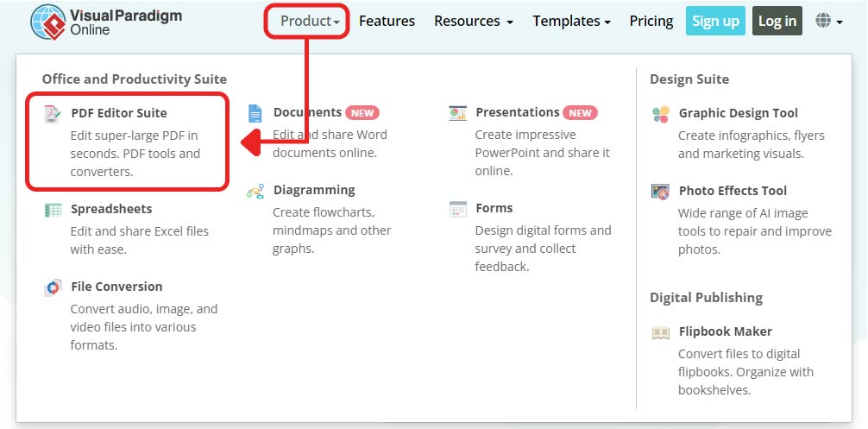
Task: Open the Pricing page
Action: coord(651,21)
